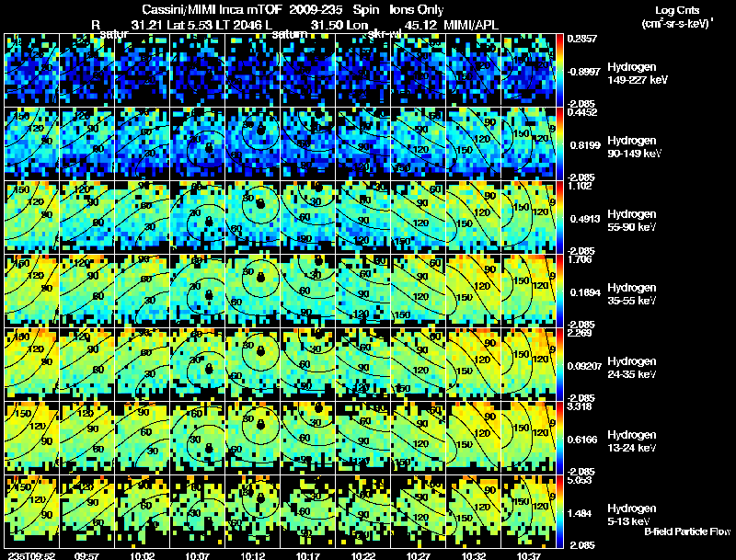Viewport: 736px width, 560px height.
Task: Click the '10:27' time label
Action: (x=419, y=555)
